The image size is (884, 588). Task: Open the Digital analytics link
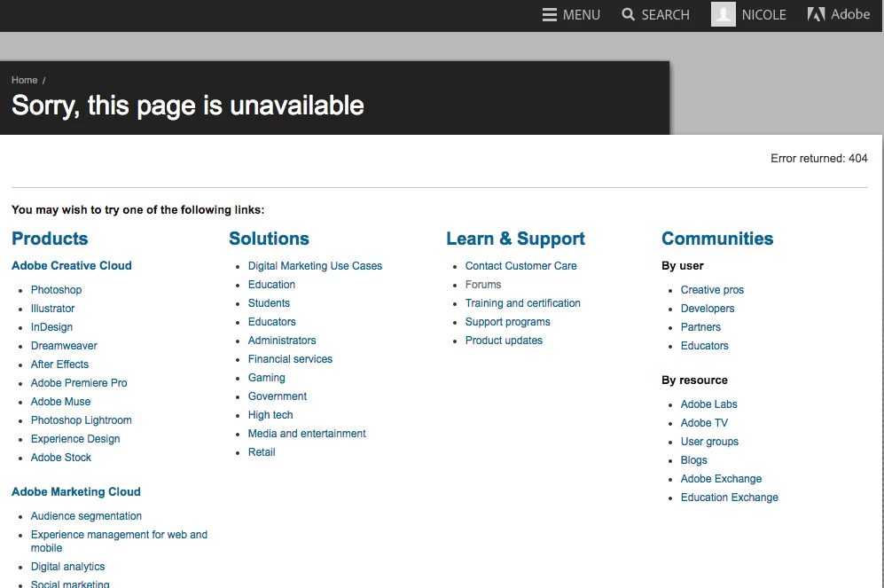pyautogui.click(x=67, y=567)
